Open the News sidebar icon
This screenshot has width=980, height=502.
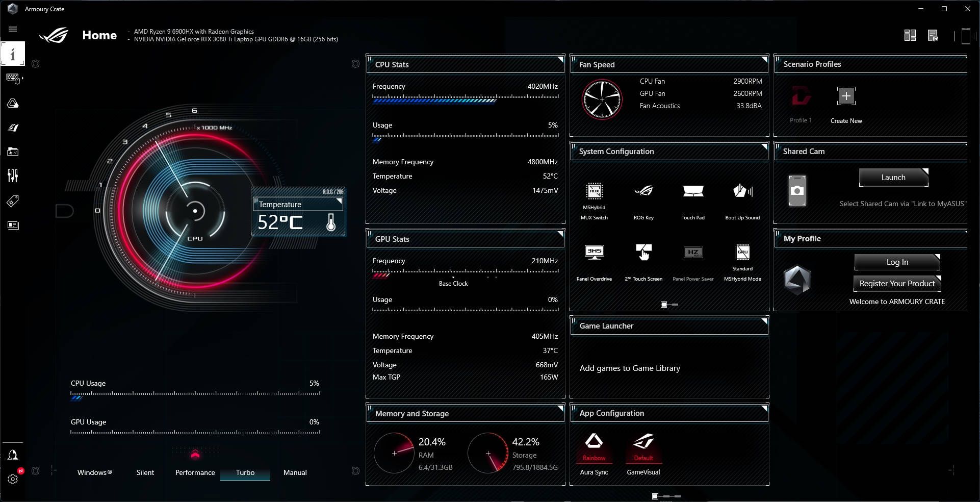pos(13,225)
